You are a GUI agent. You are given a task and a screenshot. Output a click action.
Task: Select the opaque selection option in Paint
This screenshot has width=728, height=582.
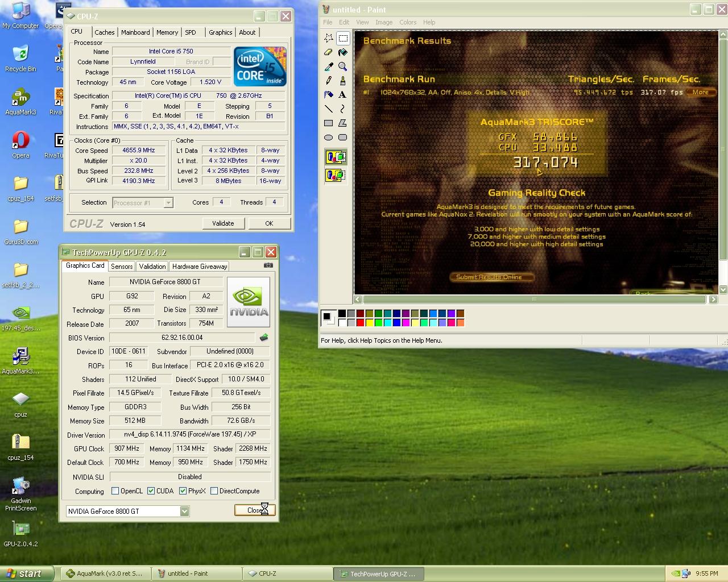click(x=336, y=156)
